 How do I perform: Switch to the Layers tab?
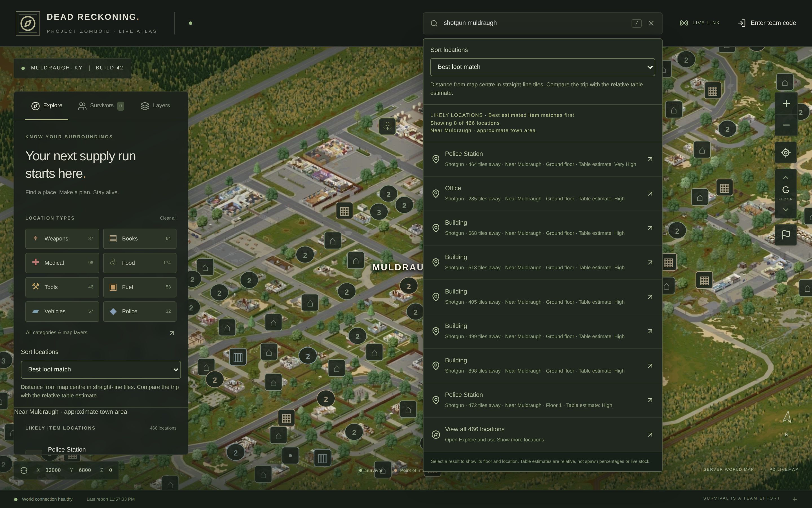coord(155,106)
